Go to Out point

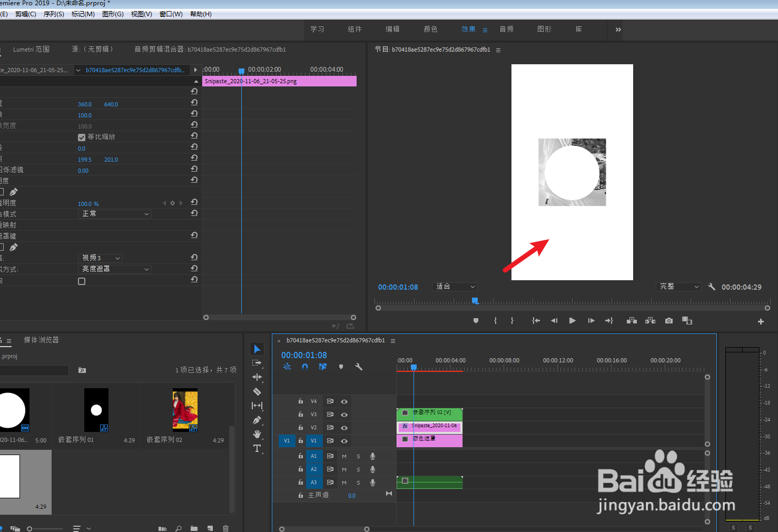point(609,321)
